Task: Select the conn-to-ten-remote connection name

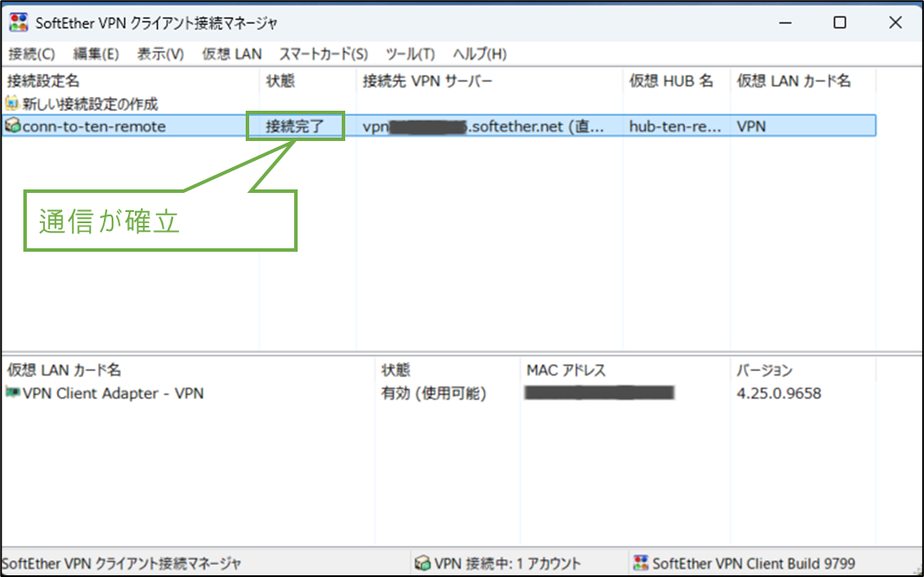Action: (x=94, y=126)
